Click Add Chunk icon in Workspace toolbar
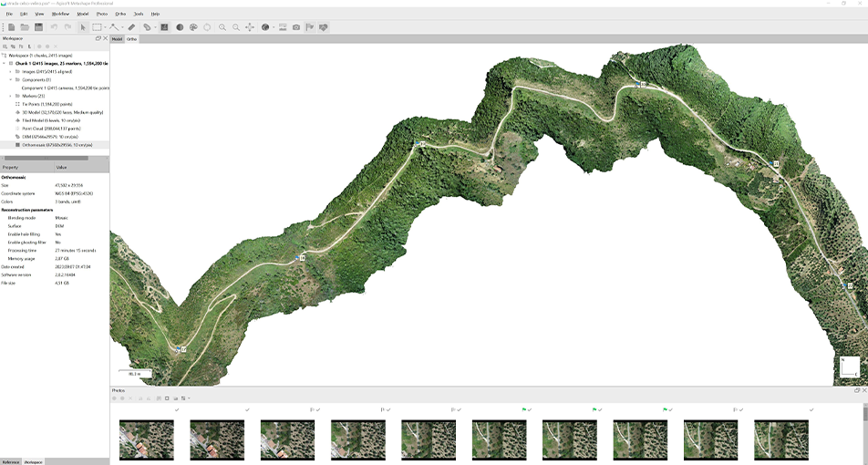 (5, 46)
